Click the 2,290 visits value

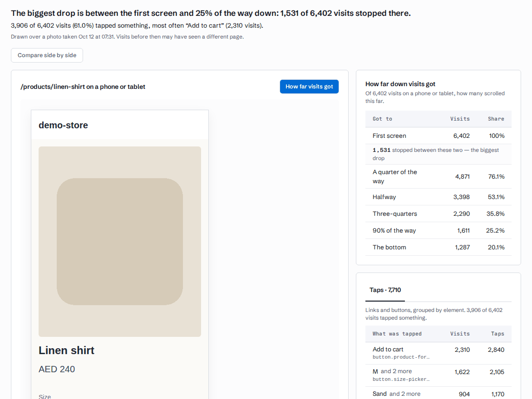pos(462,214)
